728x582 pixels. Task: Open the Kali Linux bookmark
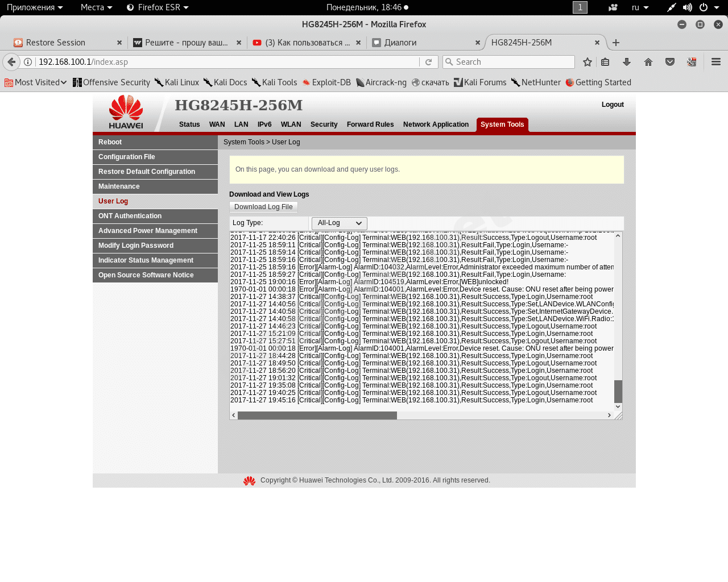point(177,82)
